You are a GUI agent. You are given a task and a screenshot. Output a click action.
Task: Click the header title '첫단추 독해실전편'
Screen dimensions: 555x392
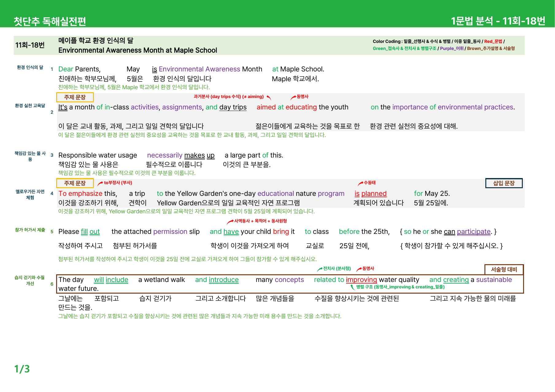coord(50,21)
